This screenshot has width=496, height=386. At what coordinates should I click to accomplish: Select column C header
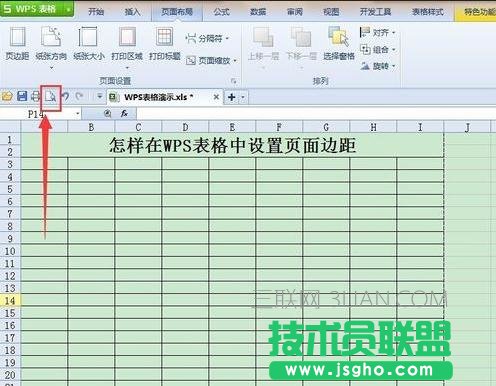(x=138, y=127)
